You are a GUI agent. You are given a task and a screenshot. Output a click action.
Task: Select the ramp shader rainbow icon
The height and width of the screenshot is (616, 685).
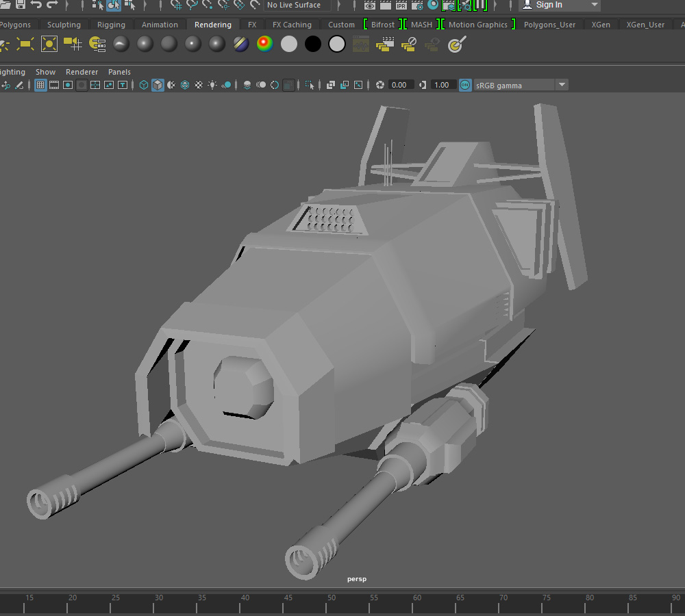tap(264, 44)
